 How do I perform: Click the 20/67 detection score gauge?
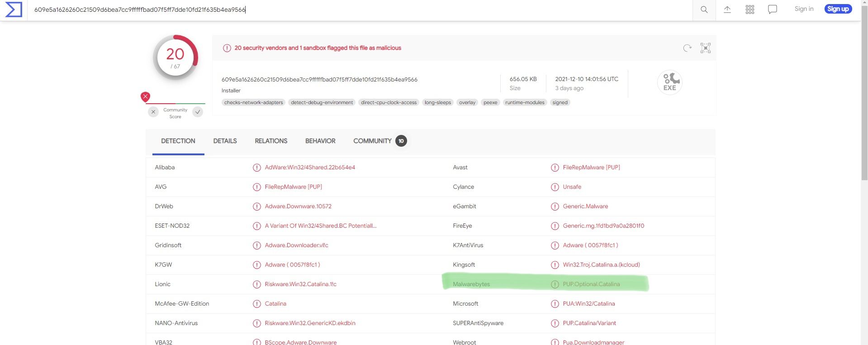[x=175, y=58]
